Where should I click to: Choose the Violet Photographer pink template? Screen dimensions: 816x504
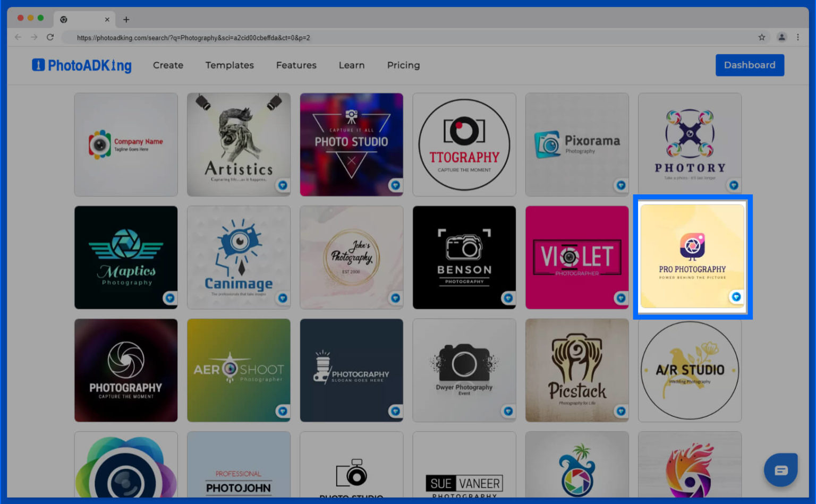(576, 257)
